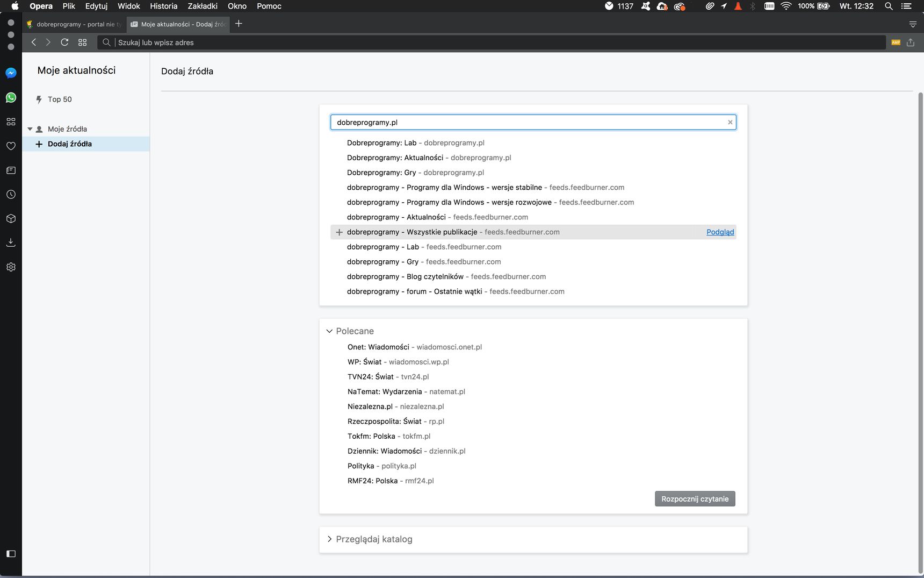Click the page vertical scrollbar

920,333
